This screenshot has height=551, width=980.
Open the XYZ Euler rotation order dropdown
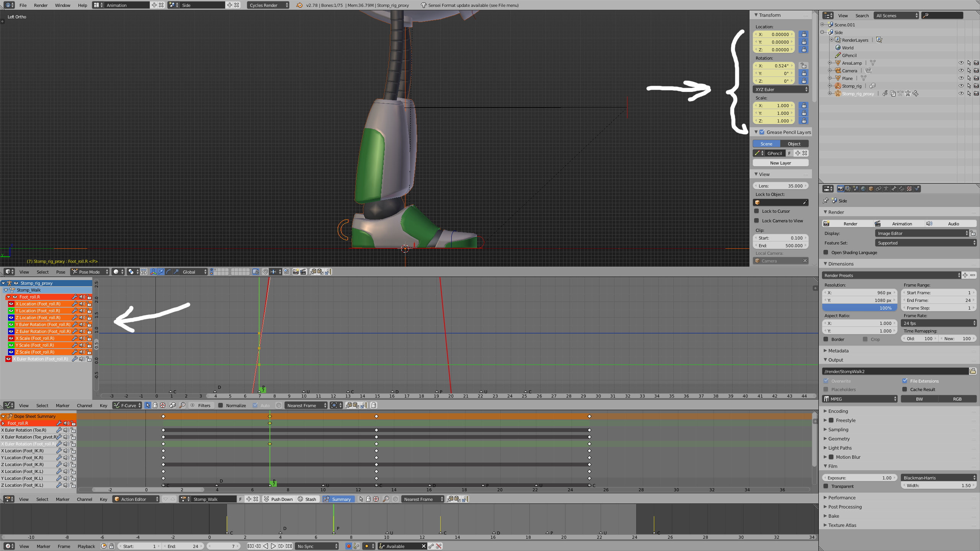[x=781, y=89]
